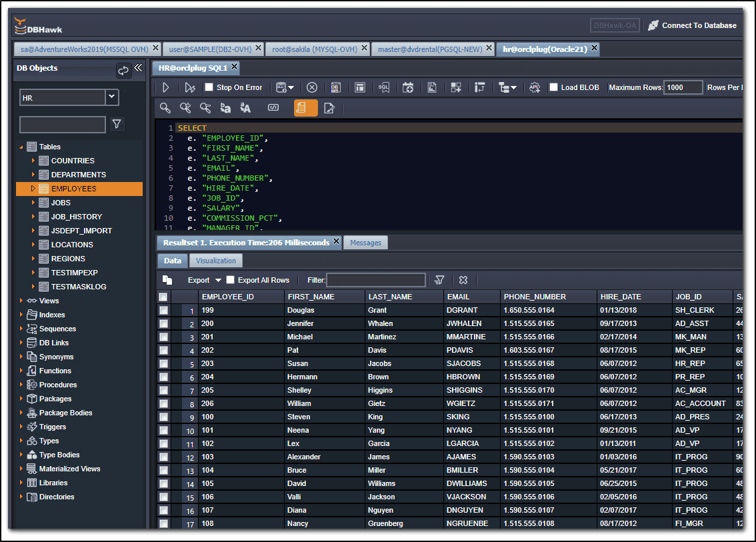Open the API settings icon in toolbar
Image resolution: width=756 pixels, height=542 pixels.
[x=534, y=87]
